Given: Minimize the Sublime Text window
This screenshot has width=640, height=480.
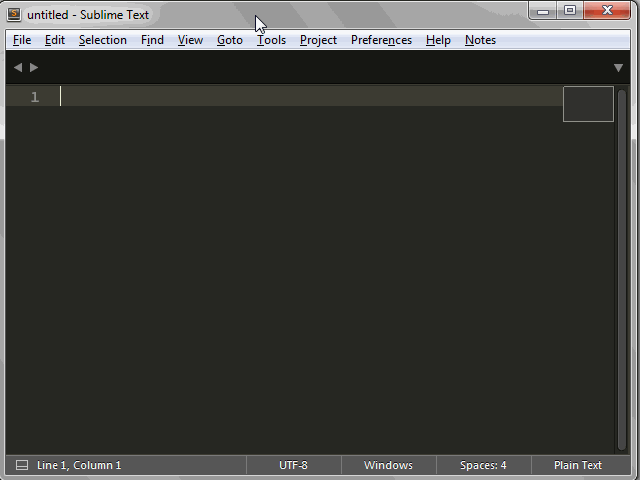Looking at the screenshot, I should 542,11.
